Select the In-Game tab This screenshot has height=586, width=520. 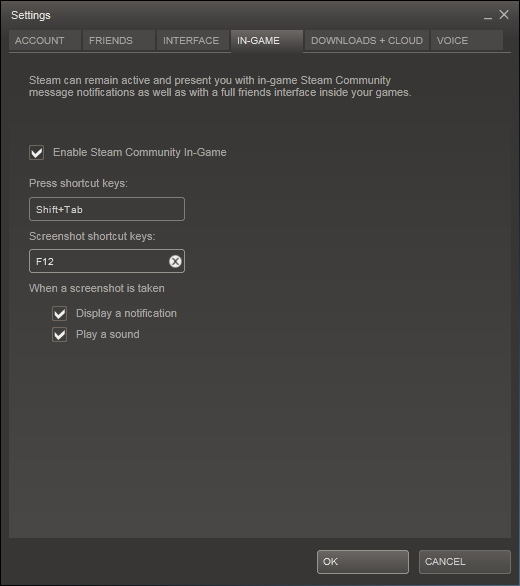[x=267, y=40]
